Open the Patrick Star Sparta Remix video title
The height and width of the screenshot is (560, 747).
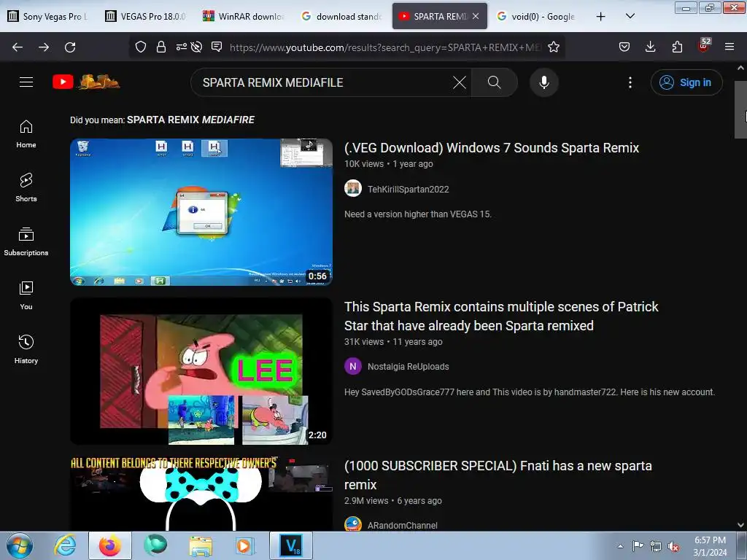pos(501,316)
